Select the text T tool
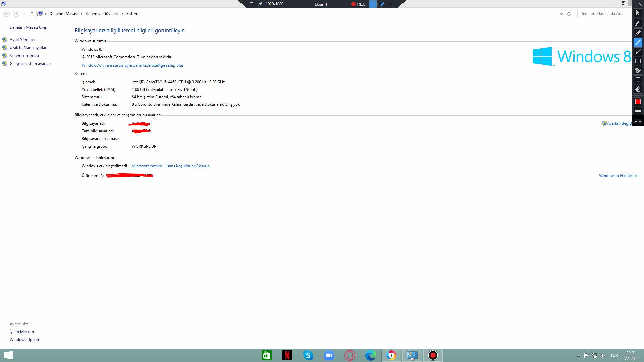 [x=638, y=80]
